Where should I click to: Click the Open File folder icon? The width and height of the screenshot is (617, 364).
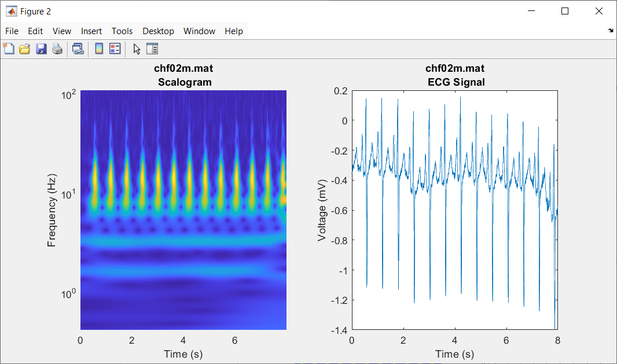tap(25, 49)
